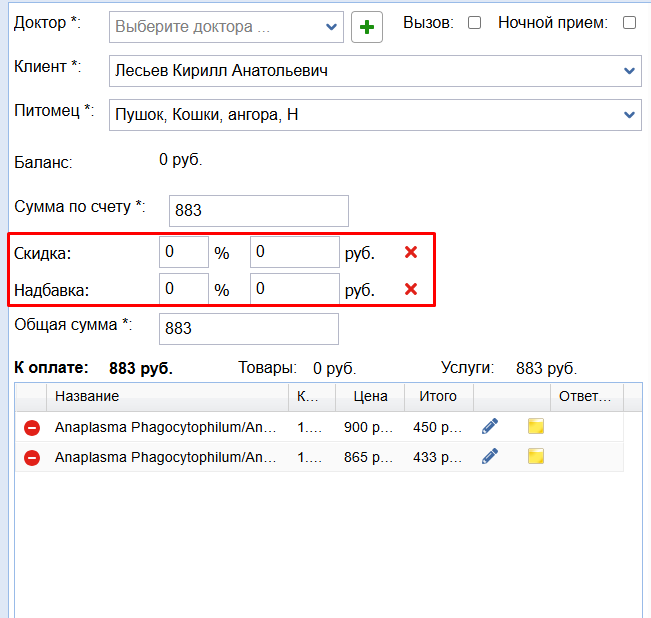Open yellow note icon in second row
The width and height of the screenshot is (651, 618).
click(x=536, y=457)
